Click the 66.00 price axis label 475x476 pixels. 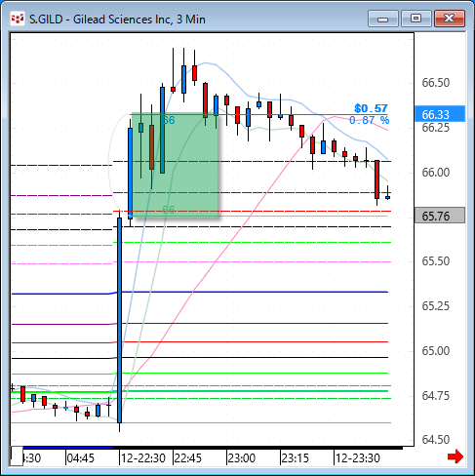(436, 172)
